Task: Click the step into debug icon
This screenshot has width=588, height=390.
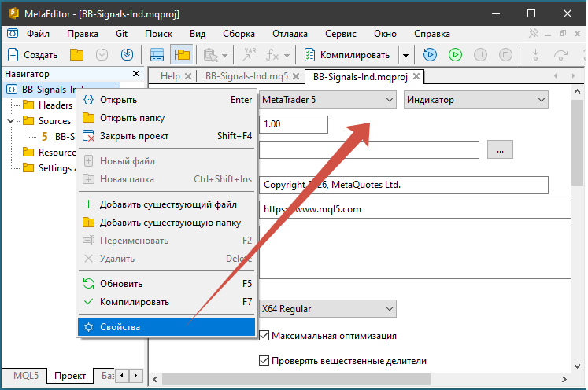Action: (535, 55)
